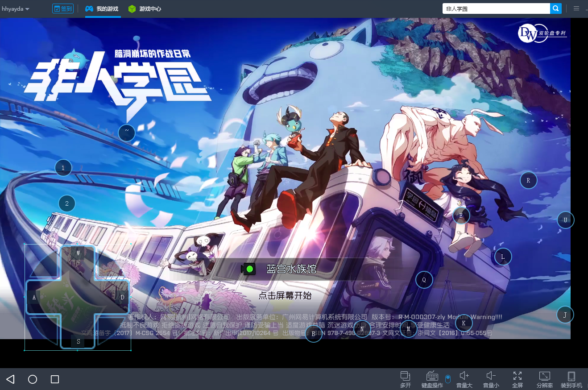Tap the Android back triangle button
588x390 pixels.
tap(10, 379)
